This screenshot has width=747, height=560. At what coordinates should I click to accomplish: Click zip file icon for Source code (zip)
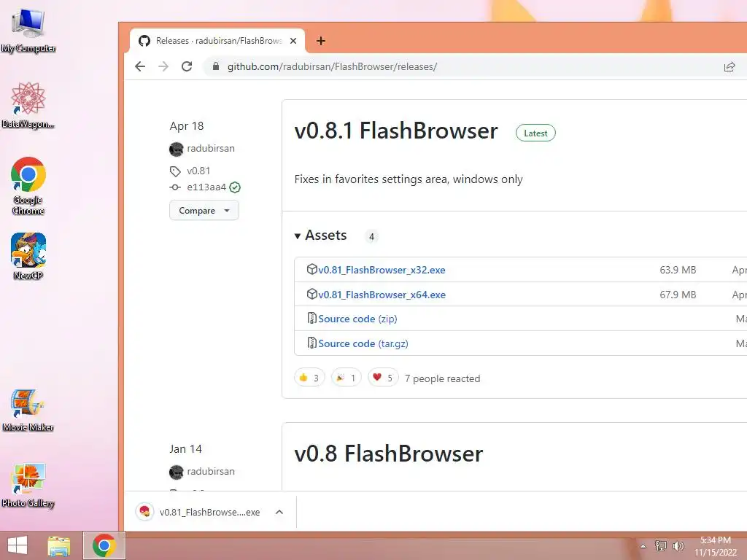311,318
